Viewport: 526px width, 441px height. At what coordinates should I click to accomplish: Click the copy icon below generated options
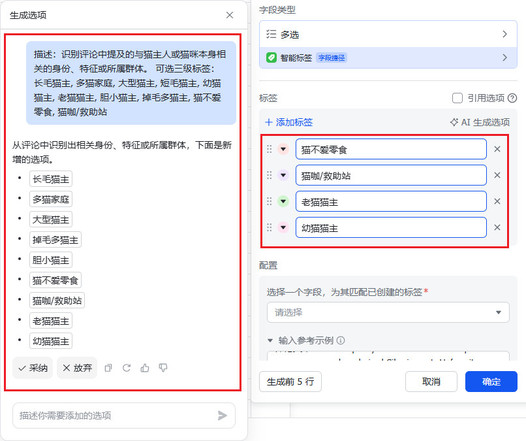point(108,368)
